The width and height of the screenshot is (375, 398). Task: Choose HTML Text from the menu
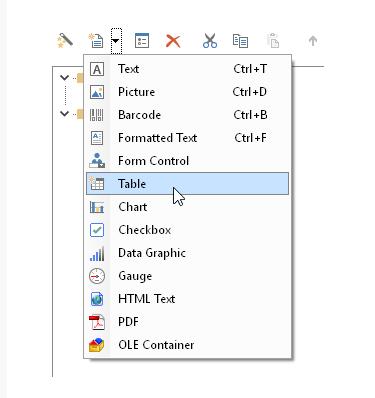(x=187, y=299)
